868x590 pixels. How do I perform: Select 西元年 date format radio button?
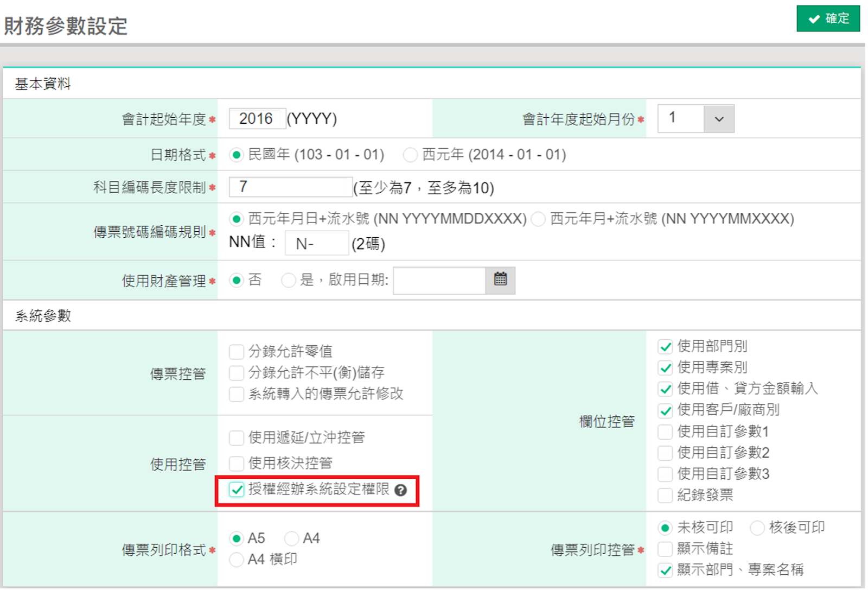tap(410, 155)
